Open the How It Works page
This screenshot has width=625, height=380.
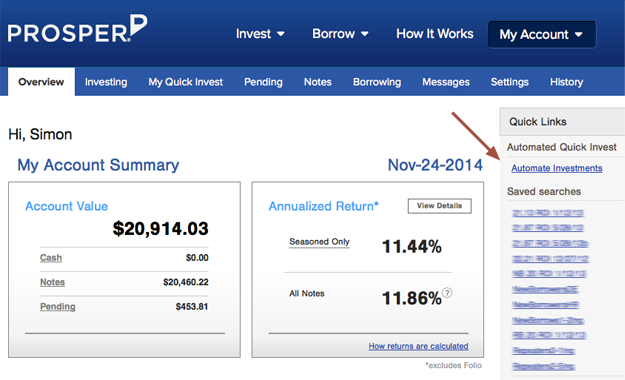pos(434,34)
